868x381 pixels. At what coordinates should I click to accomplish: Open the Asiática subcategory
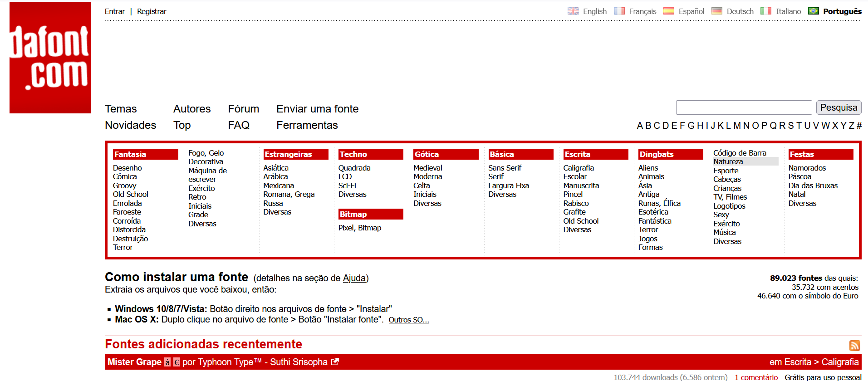[x=276, y=168]
